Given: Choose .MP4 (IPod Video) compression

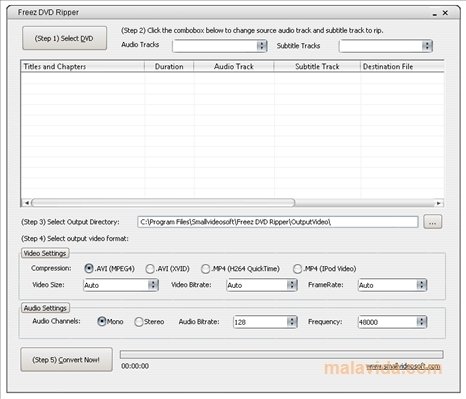Looking at the screenshot, I should tap(325, 269).
